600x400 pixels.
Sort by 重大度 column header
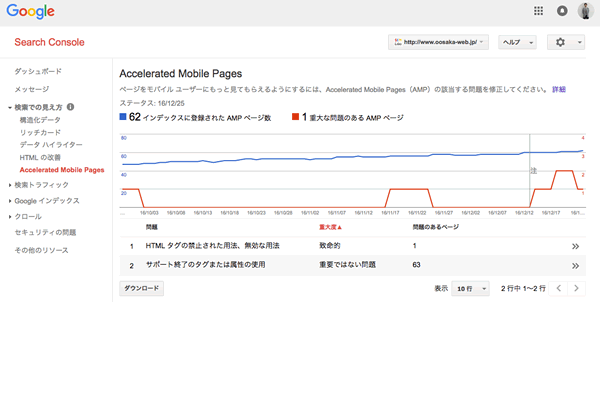click(x=330, y=227)
